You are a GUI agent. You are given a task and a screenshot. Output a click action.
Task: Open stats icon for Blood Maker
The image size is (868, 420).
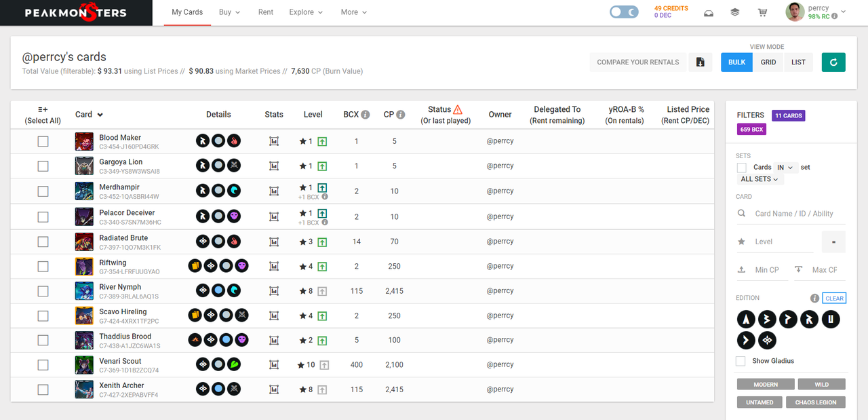(x=274, y=141)
